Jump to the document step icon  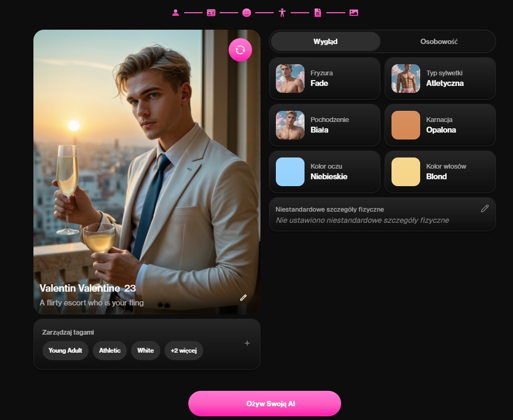(318, 13)
